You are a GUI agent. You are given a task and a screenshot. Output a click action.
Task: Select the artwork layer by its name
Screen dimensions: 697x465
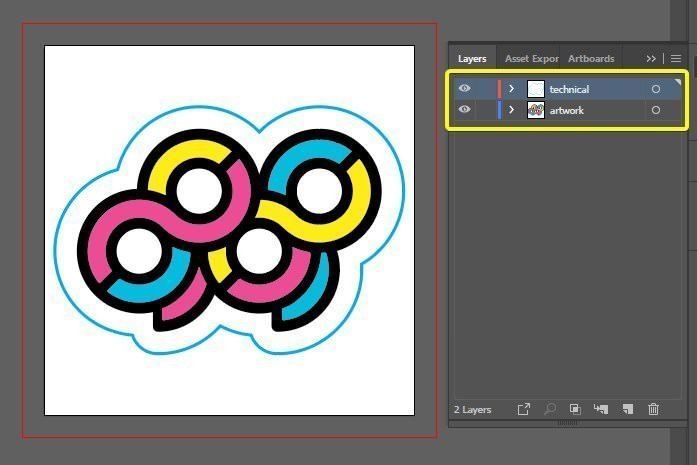tap(567, 110)
